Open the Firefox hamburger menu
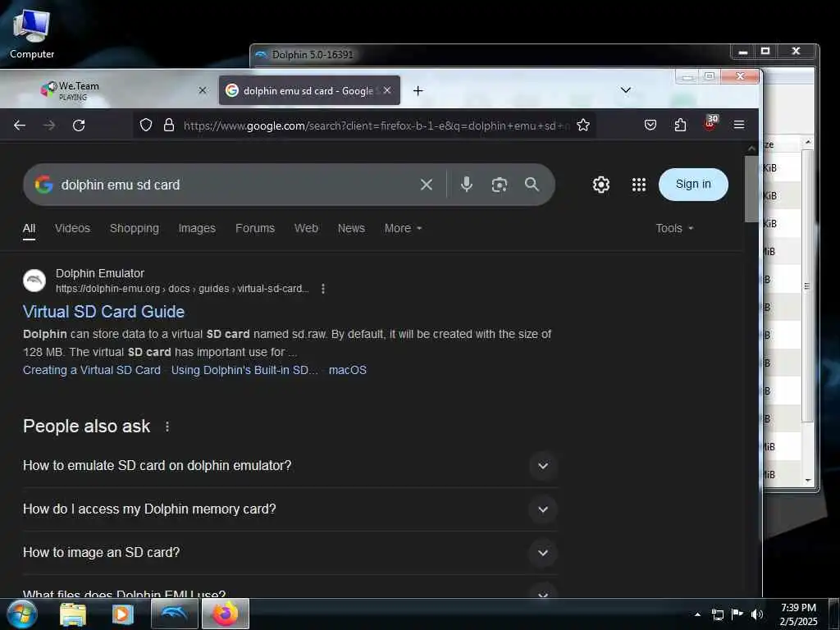Viewport: 840px width, 630px height. click(x=739, y=125)
